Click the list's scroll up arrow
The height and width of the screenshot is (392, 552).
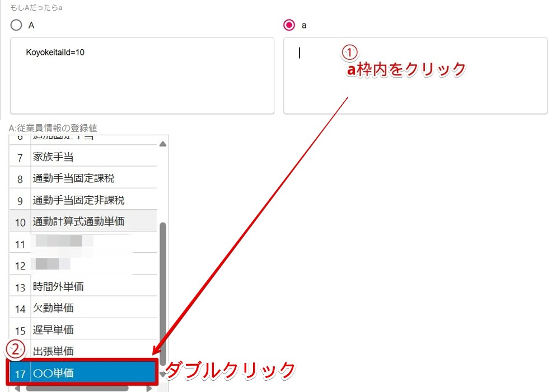coord(163,144)
